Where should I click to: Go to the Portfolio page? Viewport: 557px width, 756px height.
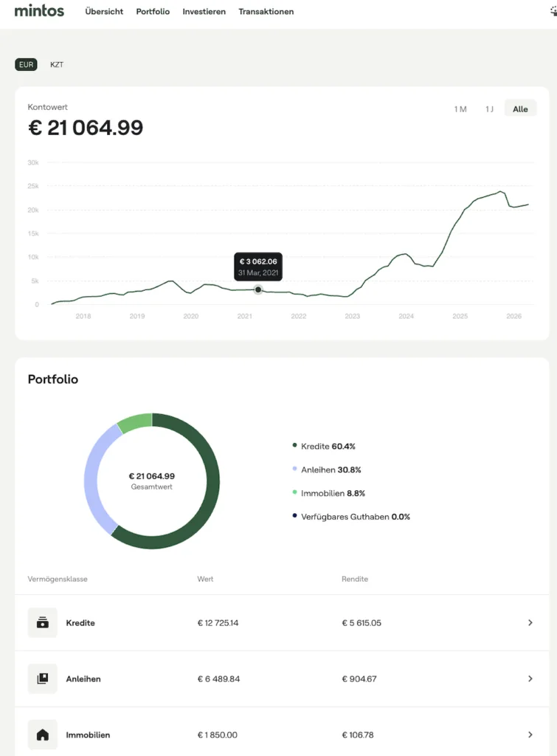[x=153, y=12]
